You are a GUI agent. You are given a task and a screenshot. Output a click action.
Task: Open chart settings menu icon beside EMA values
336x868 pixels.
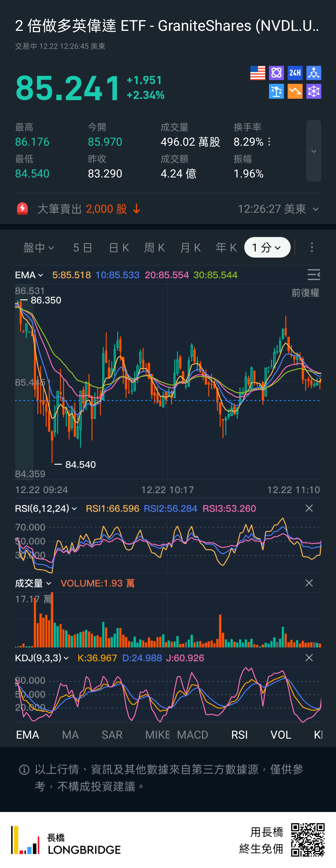pyautogui.click(x=313, y=275)
